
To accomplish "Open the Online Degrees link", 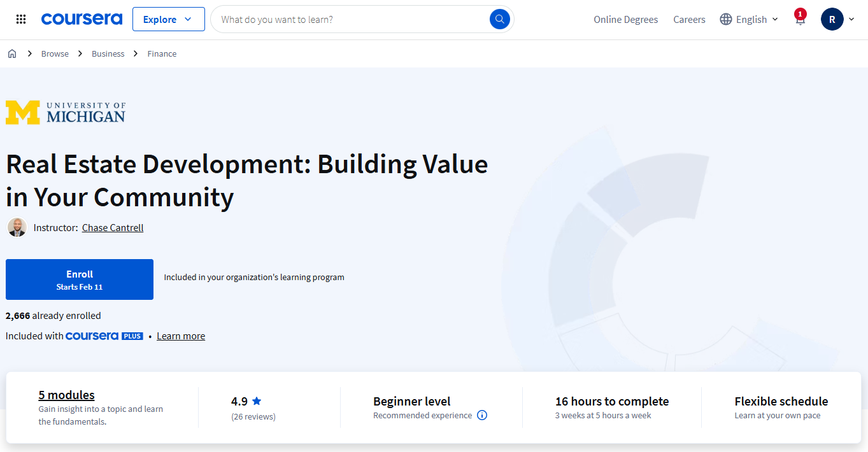I will pos(625,19).
